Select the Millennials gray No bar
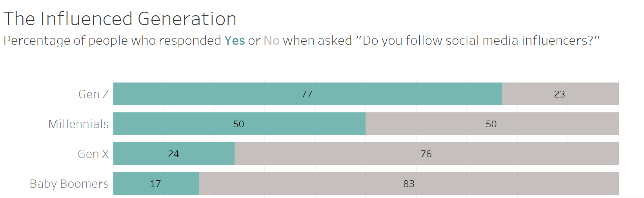 click(x=492, y=124)
